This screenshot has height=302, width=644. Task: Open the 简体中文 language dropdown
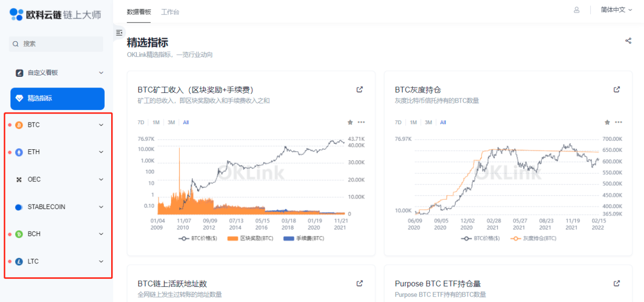[616, 10]
